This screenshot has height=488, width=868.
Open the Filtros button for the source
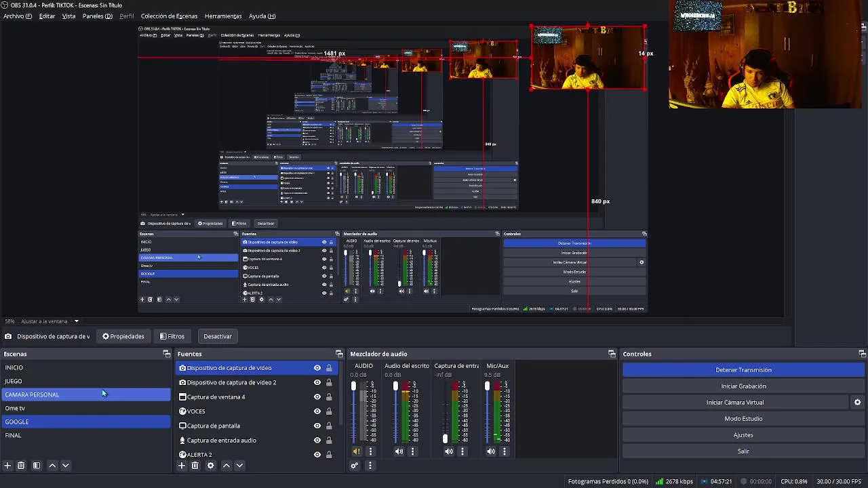172,336
